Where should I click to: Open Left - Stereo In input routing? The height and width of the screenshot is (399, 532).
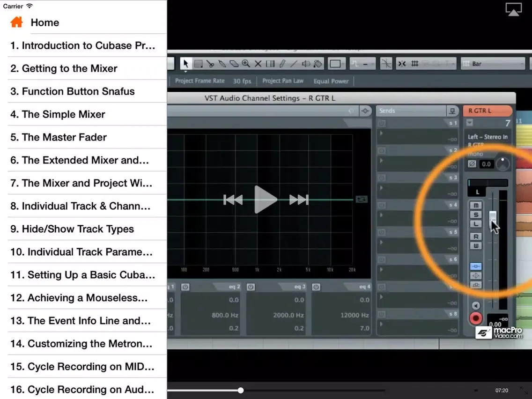(488, 137)
